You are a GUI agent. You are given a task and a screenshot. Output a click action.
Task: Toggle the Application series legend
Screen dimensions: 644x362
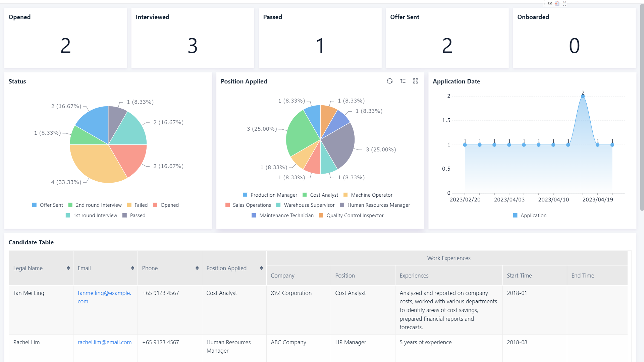click(530, 216)
